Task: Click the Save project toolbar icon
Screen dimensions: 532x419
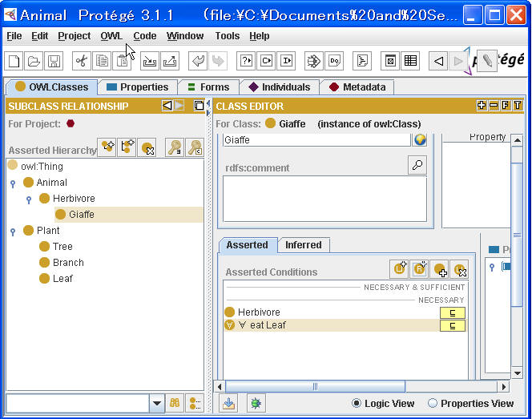Action: (x=54, y=61)
